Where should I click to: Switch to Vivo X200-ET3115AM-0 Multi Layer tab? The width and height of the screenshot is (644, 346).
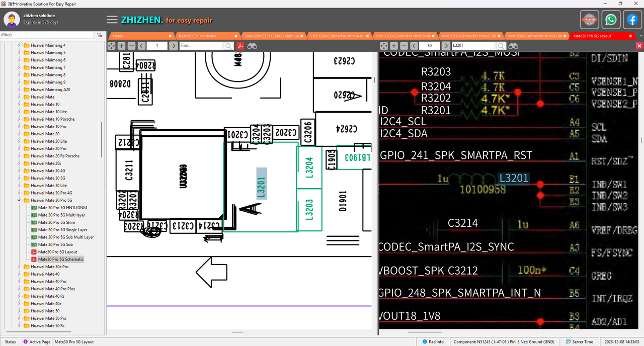pyautogui.click(x=271, y=36)
